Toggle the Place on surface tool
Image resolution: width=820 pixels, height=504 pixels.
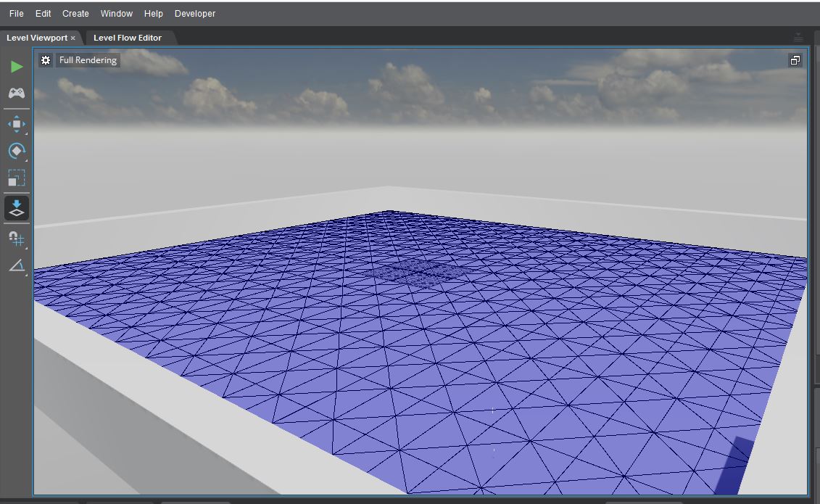click(x=16, y=208)
